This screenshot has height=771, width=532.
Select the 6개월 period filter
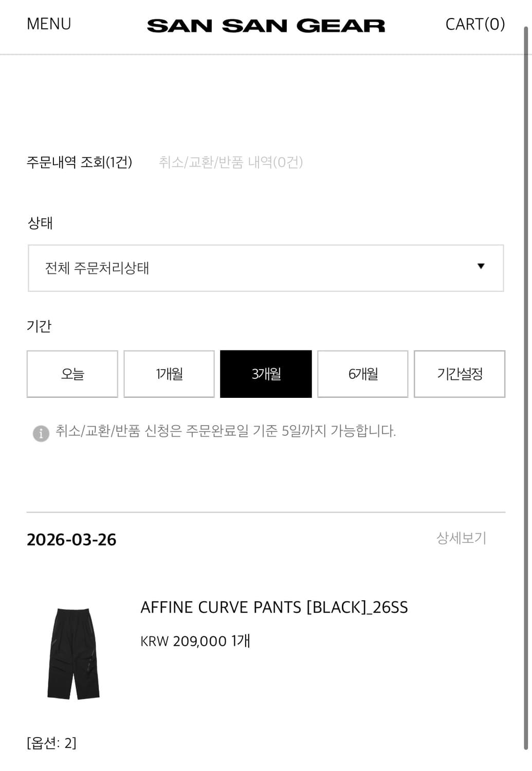click(362, 374)
